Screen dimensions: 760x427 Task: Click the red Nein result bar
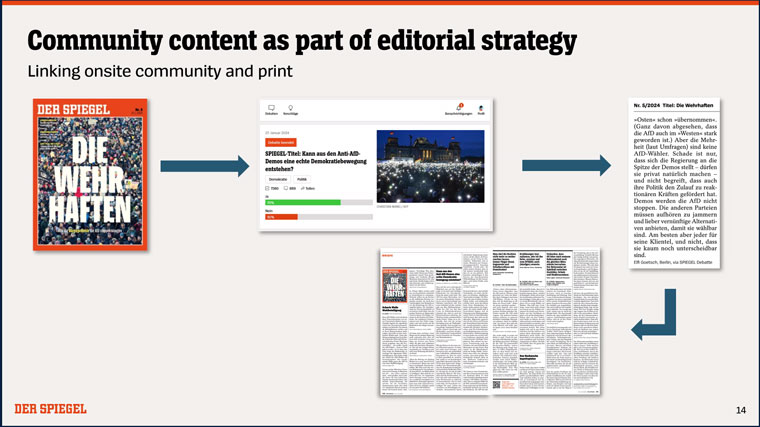click(281, 217)
